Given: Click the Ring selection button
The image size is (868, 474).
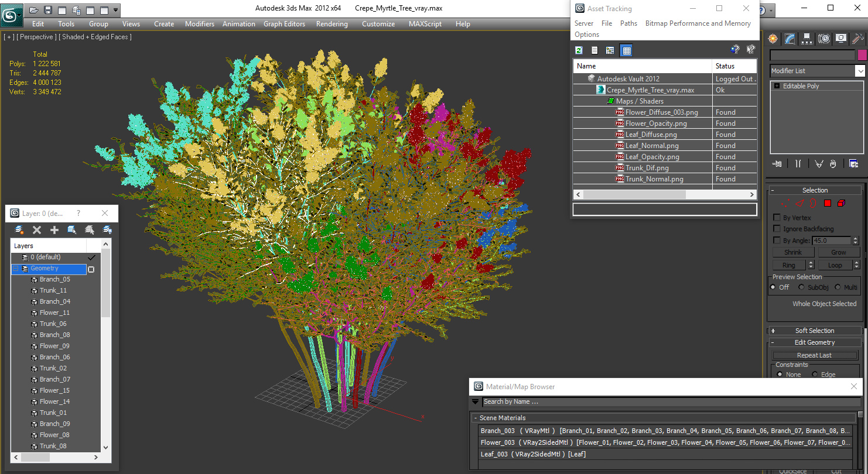Looking at the screenshot, I should [788, 265].
